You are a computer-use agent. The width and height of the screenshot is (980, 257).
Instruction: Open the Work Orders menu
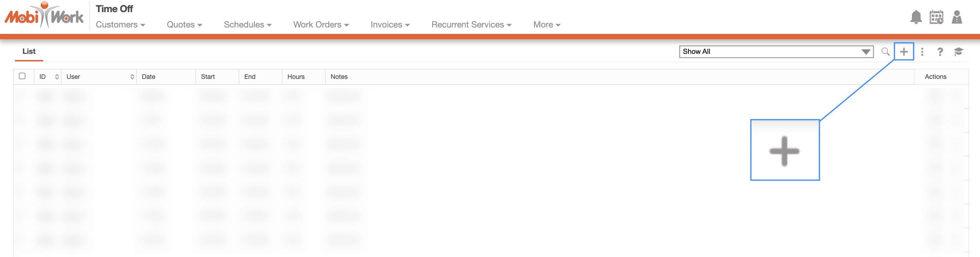point(321,25)
